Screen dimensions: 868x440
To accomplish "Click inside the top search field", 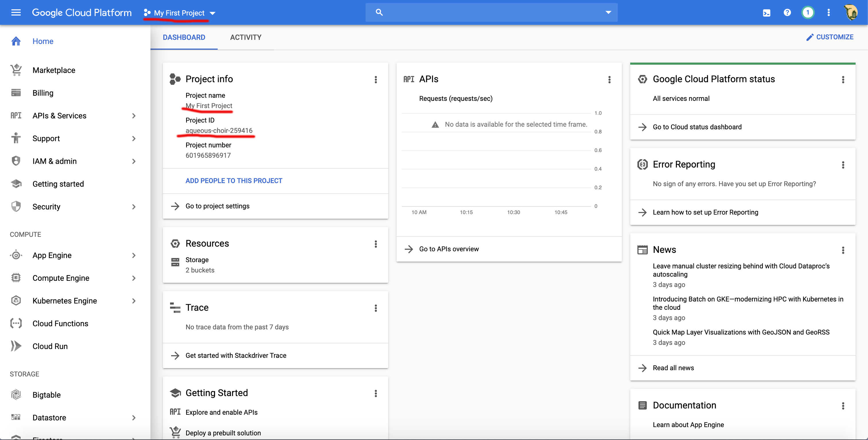I will tap(489, 12).
